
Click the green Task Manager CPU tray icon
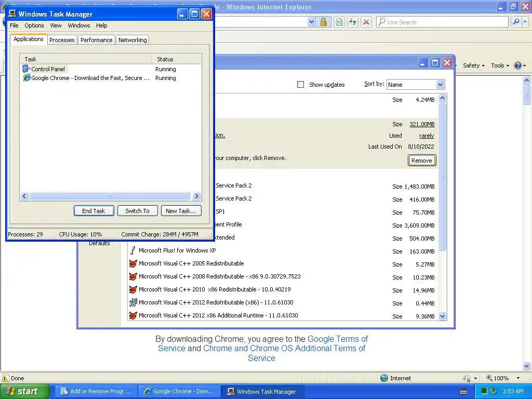tap(484, 391)
